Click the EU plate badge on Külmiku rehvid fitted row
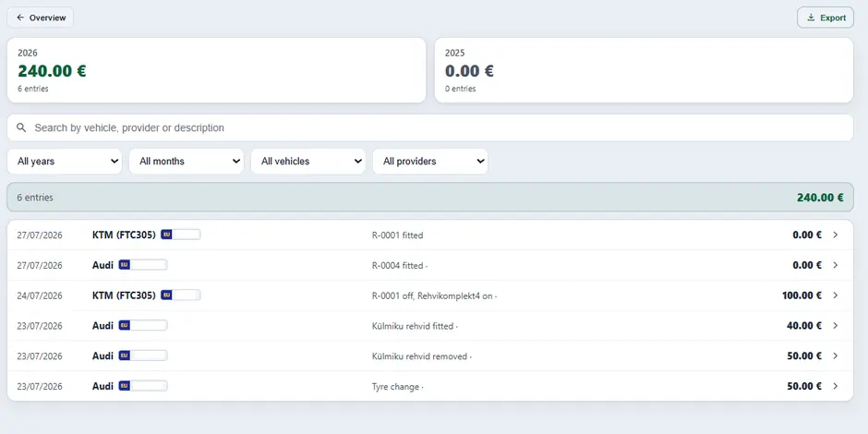The width and height of the screenshot is (868, 434). point(143,325)
